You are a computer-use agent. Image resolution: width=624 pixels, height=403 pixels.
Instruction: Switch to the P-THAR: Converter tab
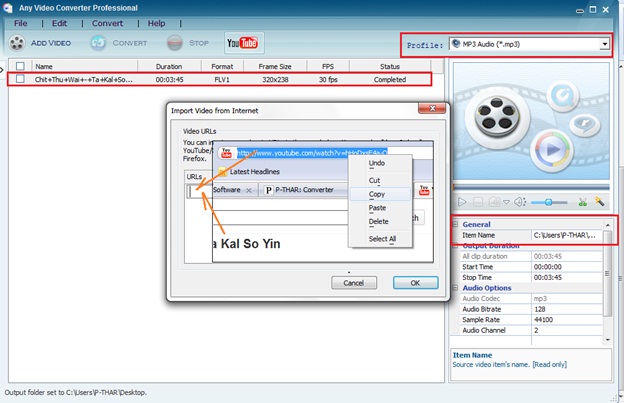point(304,190)
